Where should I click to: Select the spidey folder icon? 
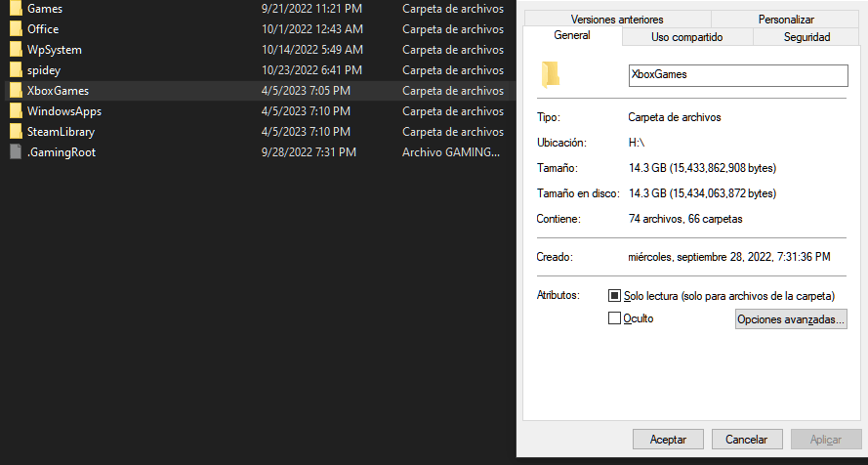pyautogui.click(x=16, y=69)
